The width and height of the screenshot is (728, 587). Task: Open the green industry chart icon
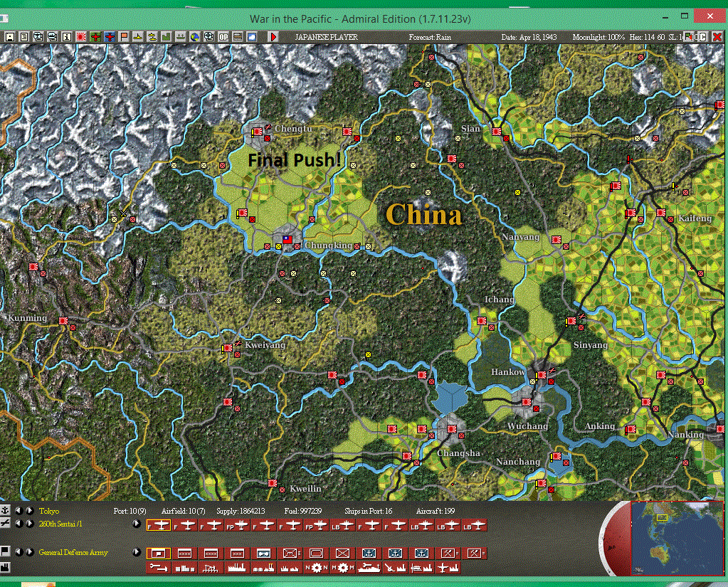[167, 37]
